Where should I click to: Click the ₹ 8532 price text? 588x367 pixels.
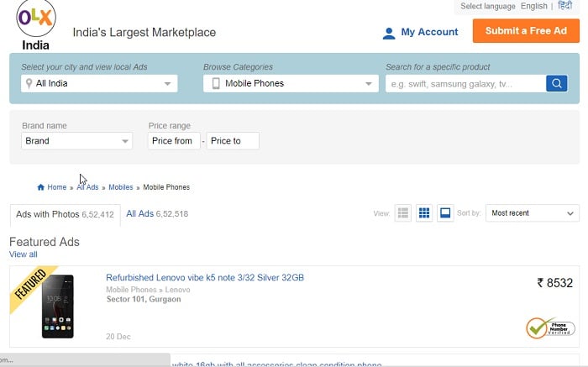(555, 283)
